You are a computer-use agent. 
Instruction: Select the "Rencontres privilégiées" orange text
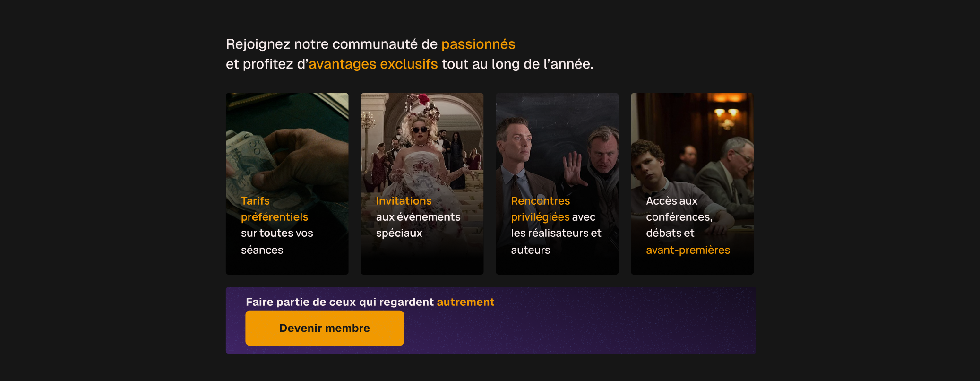[x=541, y=209]
